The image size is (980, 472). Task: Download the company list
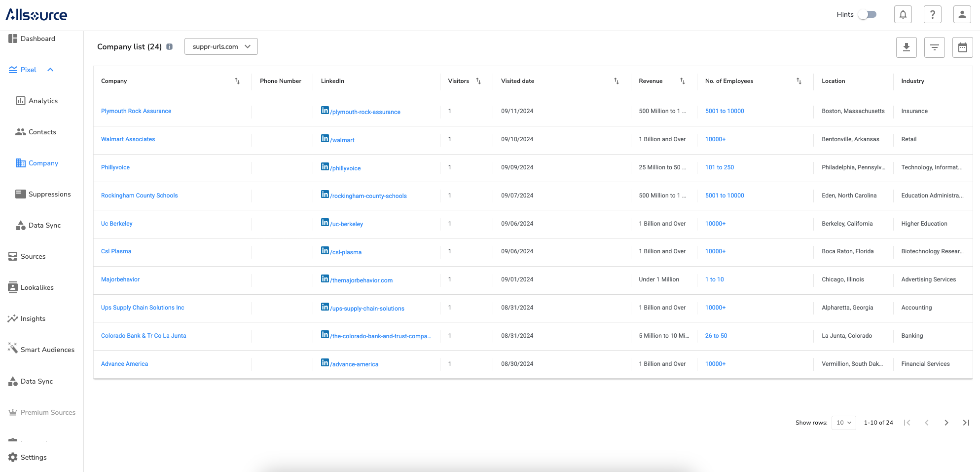(906, 47)
